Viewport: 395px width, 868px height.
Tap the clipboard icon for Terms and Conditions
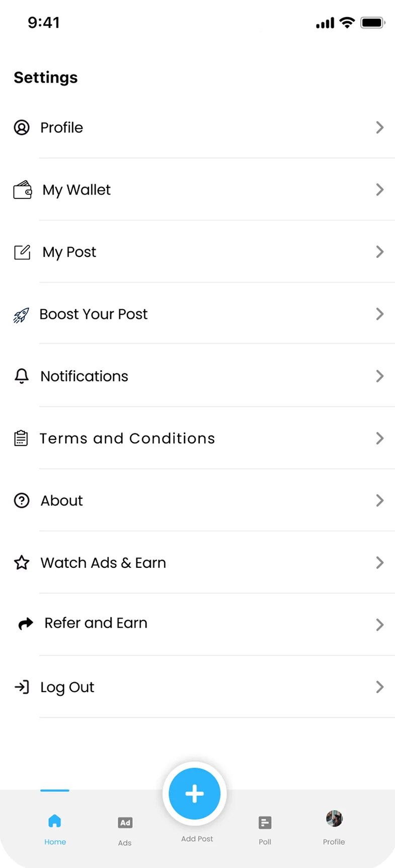pos(21,438)
